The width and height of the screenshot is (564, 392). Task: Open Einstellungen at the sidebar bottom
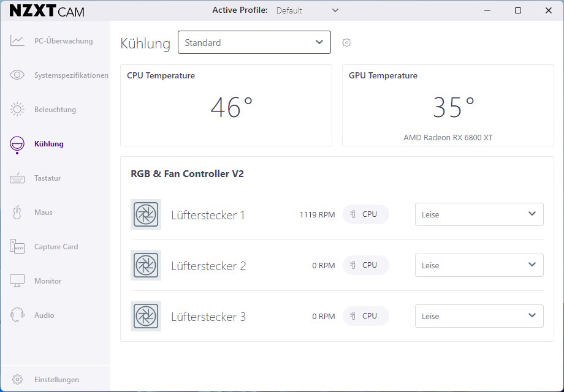coord(56,379)
